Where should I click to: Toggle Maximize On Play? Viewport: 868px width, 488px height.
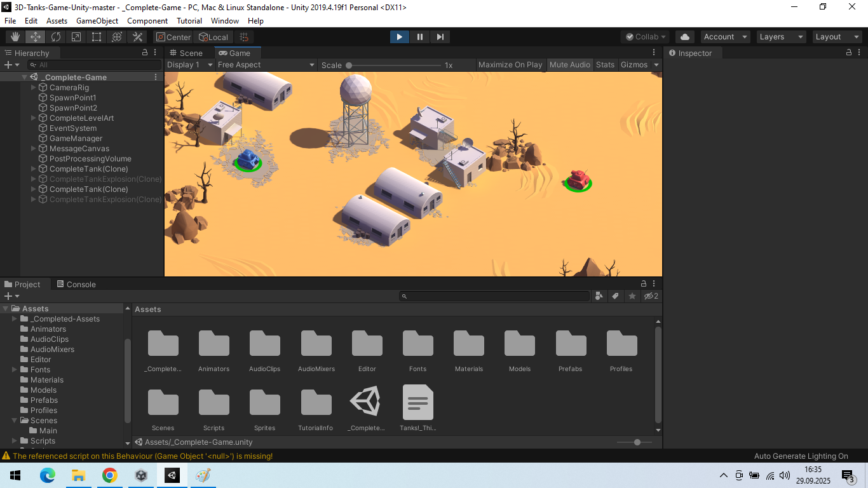(x=510, y=65)
